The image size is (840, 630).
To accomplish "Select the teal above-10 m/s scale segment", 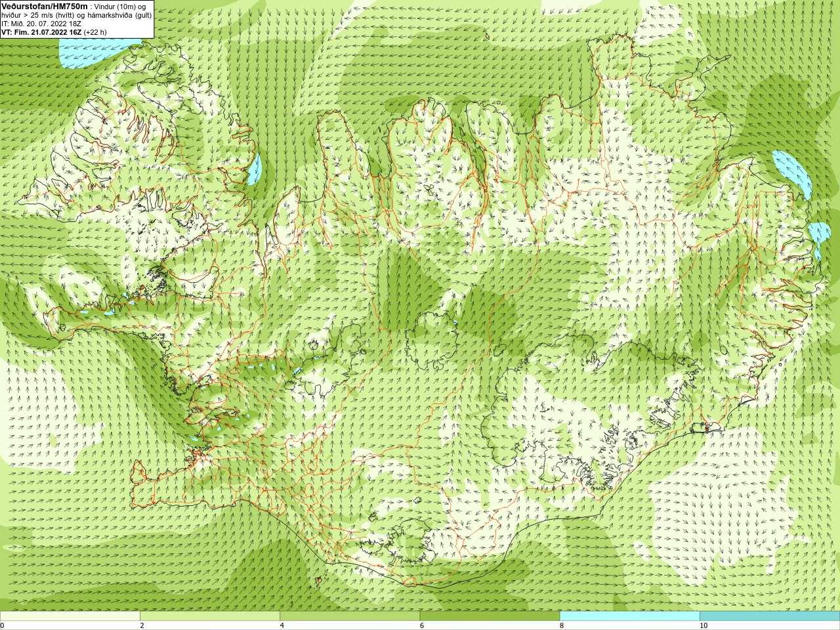I will point(770,616).
